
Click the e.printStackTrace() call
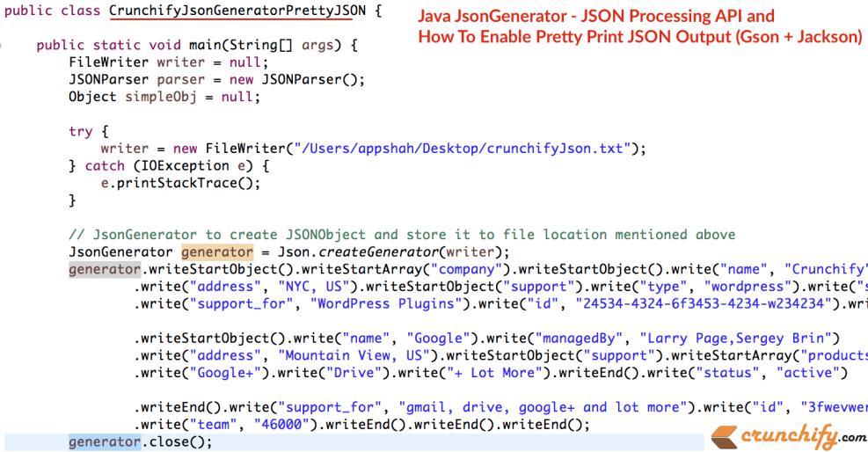click(181, 183)
